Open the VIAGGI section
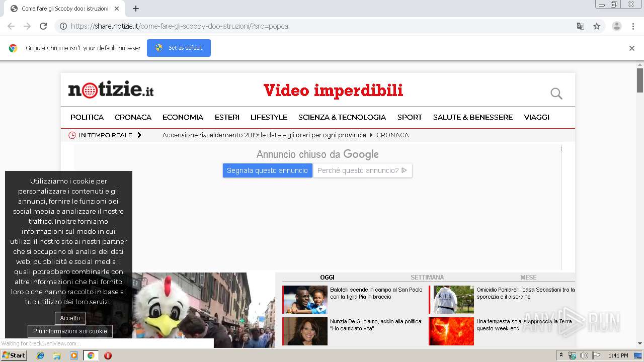644x362 pixels. [536, 117]
